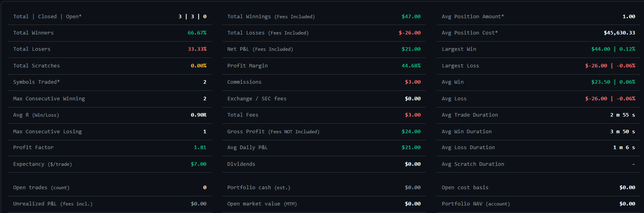Click the Max Consecutive Losing label
This screenshot has width=644, height=213.
click(48, 132)
